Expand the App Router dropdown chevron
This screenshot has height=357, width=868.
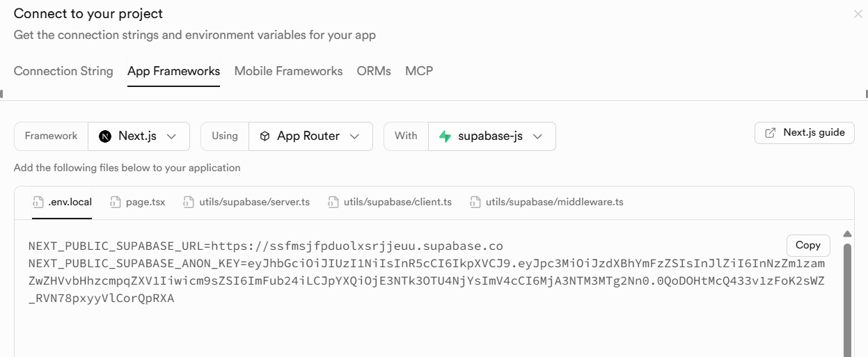[354, 136]
